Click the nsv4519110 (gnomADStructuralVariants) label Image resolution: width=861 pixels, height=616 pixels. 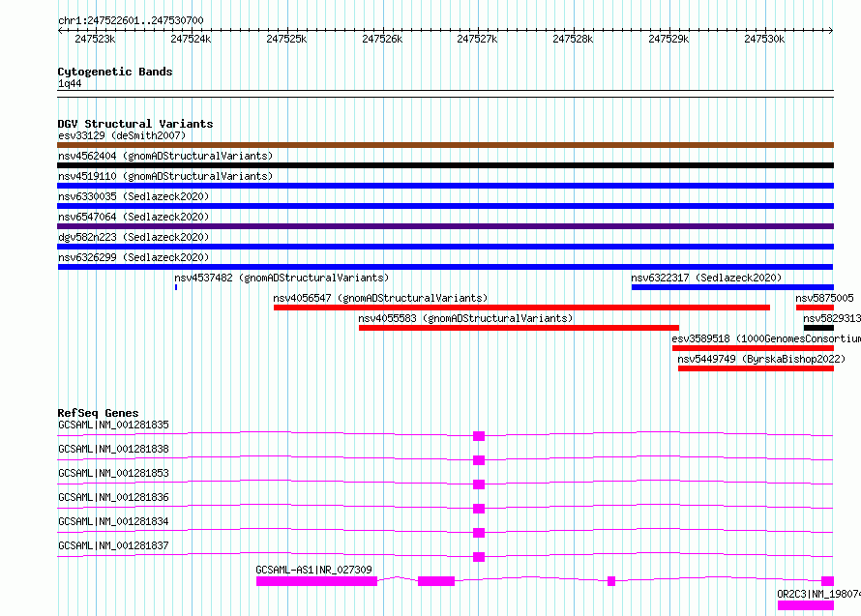click(x=165, y=176)
